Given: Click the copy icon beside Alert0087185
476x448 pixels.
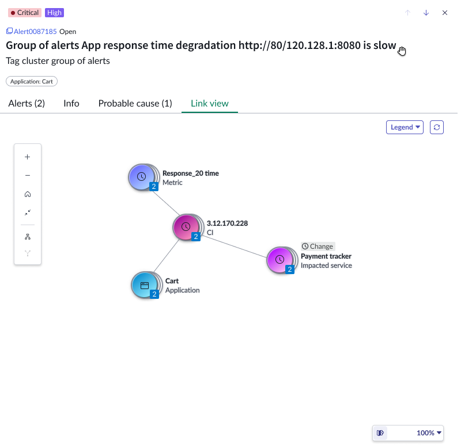Looking at the screenshot, I should click(x=9, y=31).
